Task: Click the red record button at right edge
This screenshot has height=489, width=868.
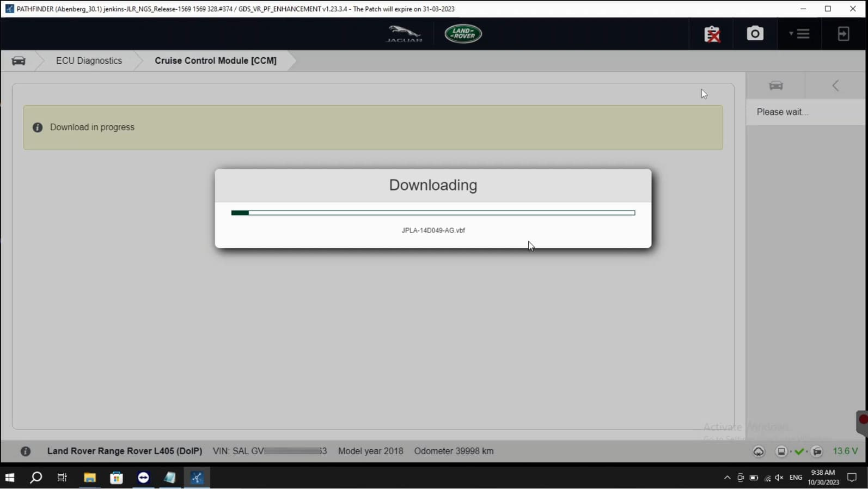Action: pyautogui.click(x=863, y=420)
